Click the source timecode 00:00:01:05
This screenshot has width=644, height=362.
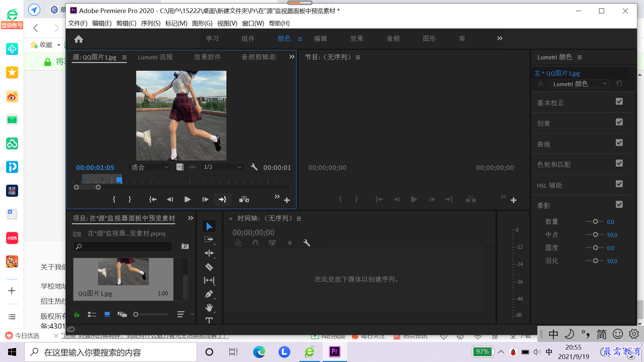click(x=95, y=168)
